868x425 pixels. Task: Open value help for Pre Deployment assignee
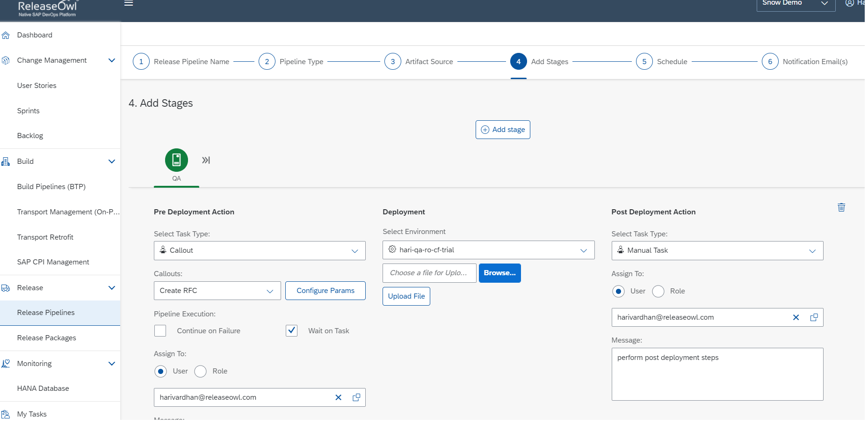click(356, 397)
